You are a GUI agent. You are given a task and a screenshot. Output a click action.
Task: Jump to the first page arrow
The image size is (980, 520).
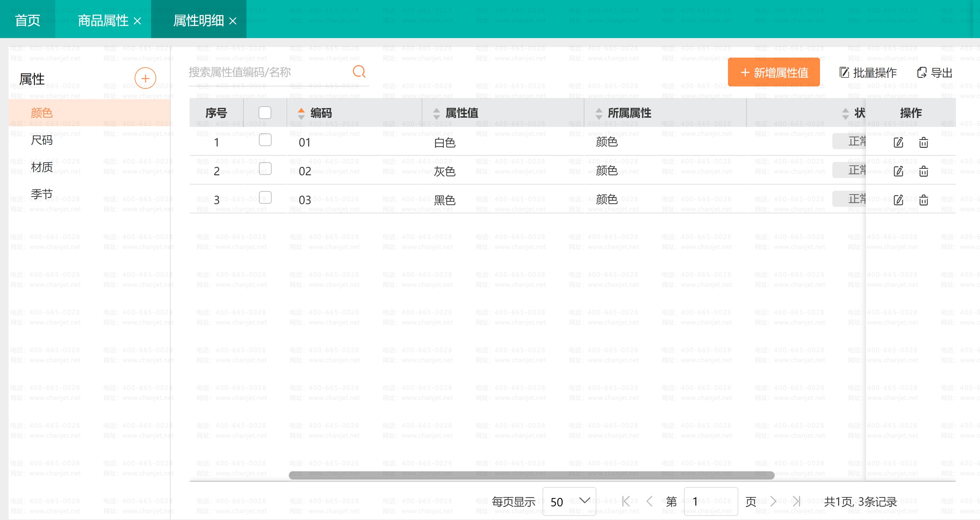coord(625,501)
